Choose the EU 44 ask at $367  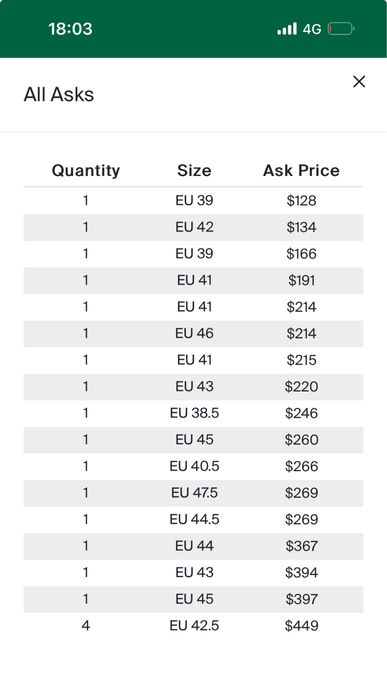pos(194,546)
